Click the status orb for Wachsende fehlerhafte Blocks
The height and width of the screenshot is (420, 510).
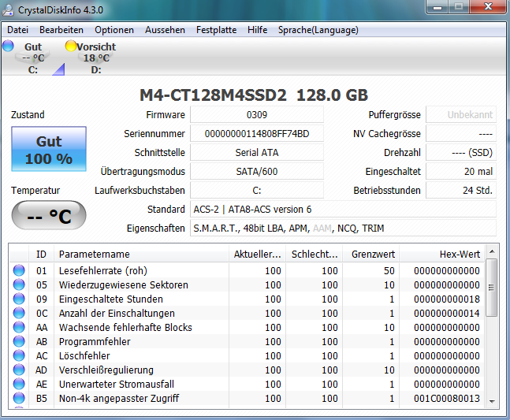(x=19, y=327)
